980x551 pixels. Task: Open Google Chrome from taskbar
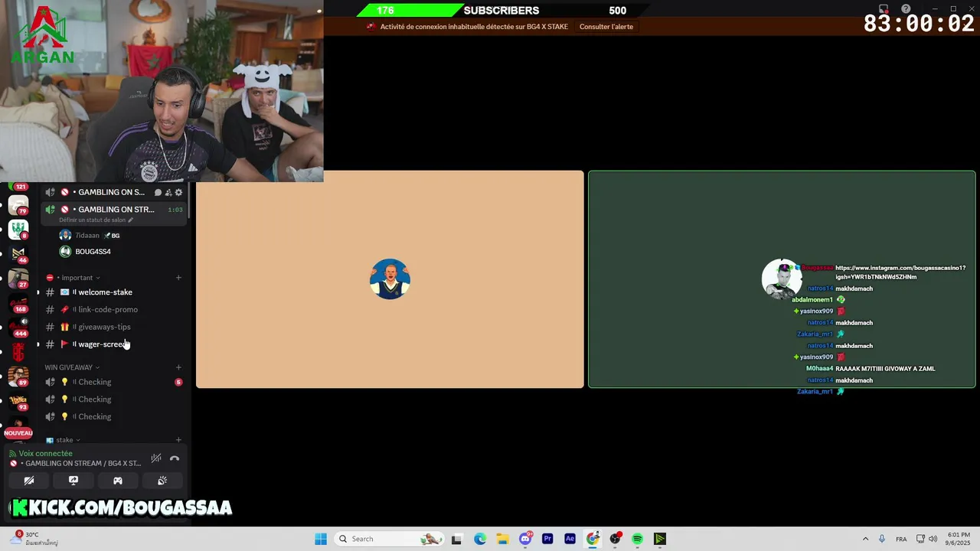click(593, 539)
